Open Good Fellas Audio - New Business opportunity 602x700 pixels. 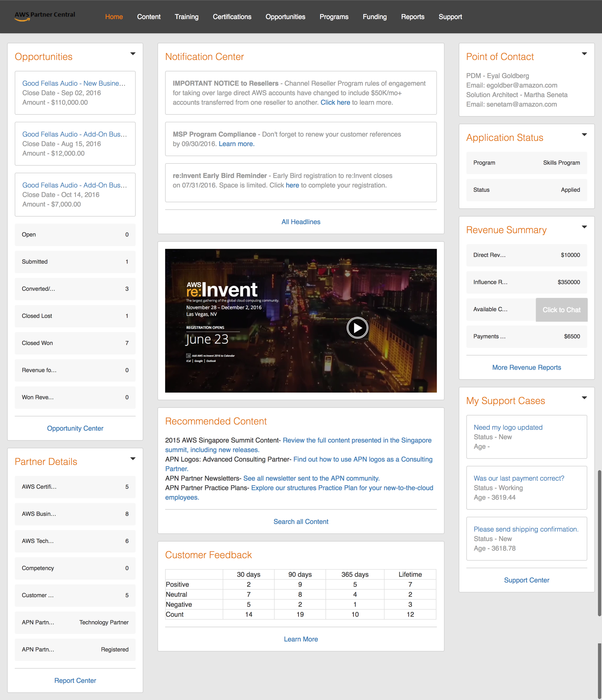74,83
